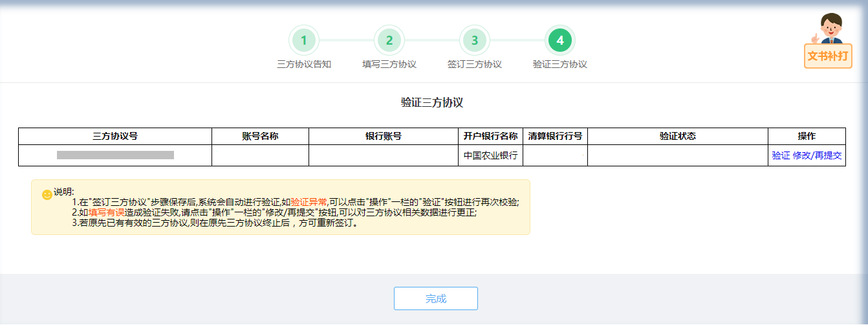Select the 填写三方协议 step label
Viewport: 868px width, 325px height.
pos(389,64)
